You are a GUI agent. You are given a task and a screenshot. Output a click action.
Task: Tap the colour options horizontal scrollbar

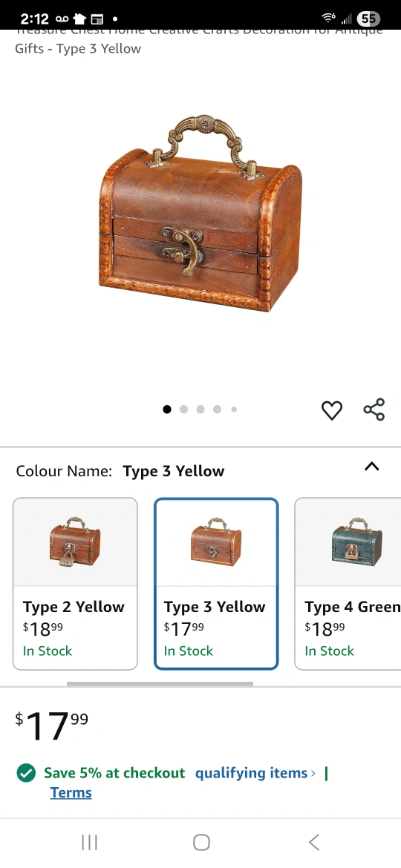coord(160,684)
